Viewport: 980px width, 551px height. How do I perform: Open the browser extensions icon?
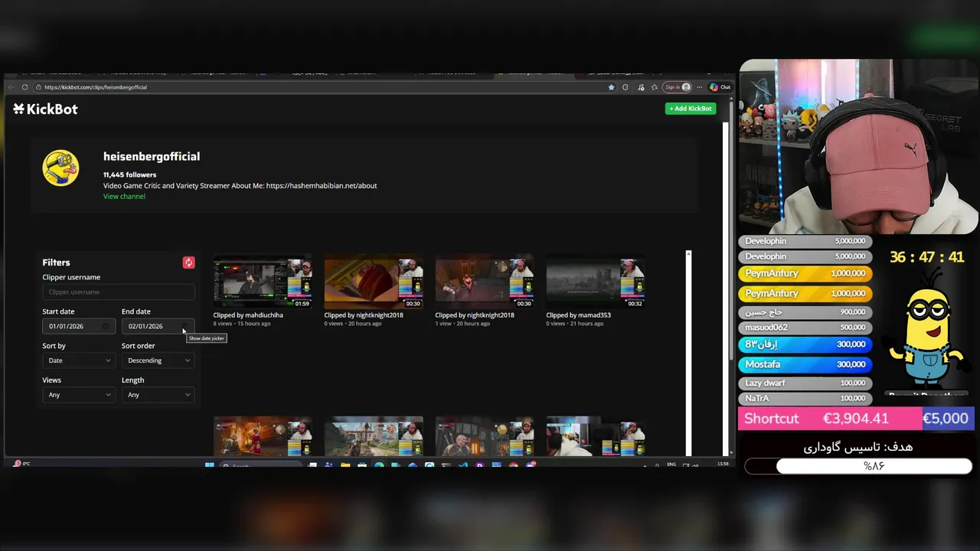click(x=626, y=87)
